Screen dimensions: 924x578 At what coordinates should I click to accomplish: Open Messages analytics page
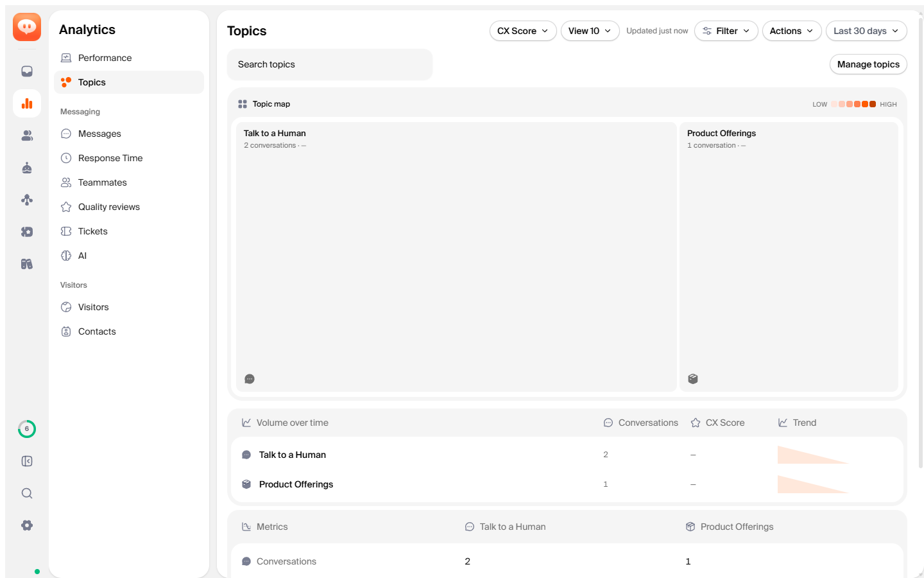[x=129, y=134]
